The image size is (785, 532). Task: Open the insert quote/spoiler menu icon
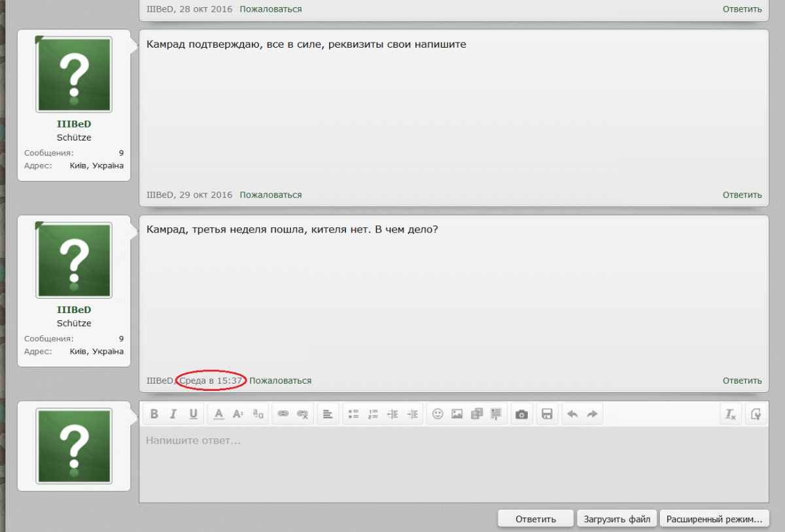point(497,414)
